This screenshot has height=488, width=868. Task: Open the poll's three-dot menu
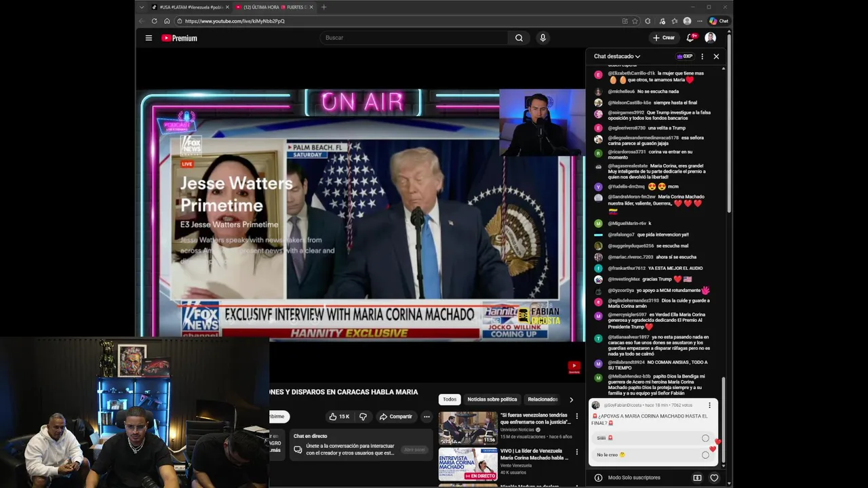click(710, 405)
